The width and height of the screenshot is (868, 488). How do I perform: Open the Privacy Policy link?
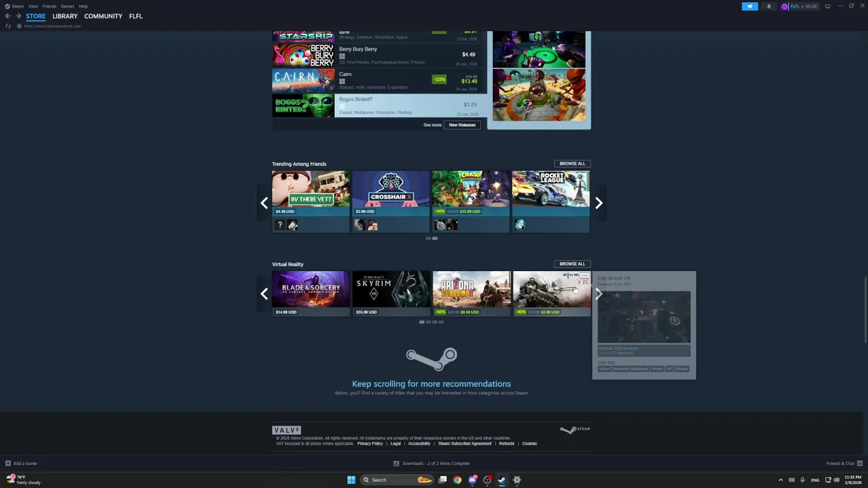[x=370, y=444]
